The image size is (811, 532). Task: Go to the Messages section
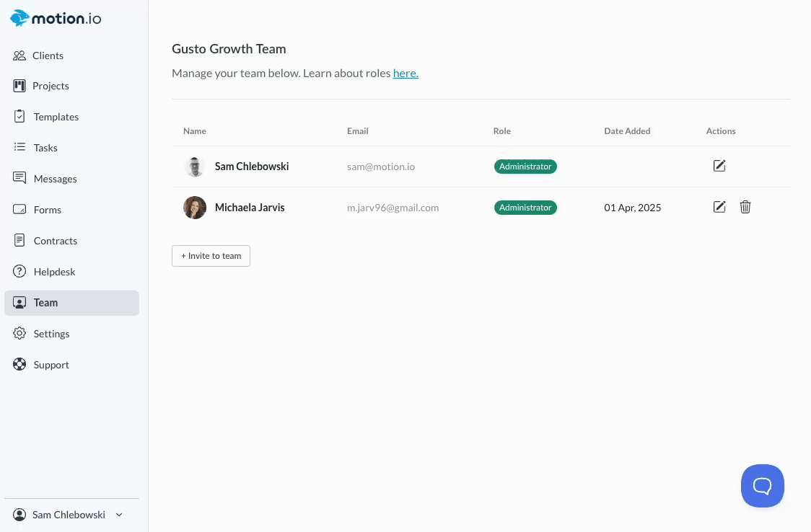pos(55,179)
